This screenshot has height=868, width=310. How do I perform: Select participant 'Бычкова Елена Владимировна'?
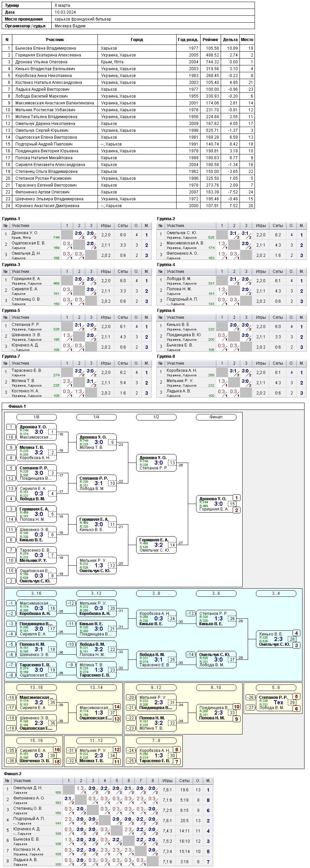tap(46, 48)
